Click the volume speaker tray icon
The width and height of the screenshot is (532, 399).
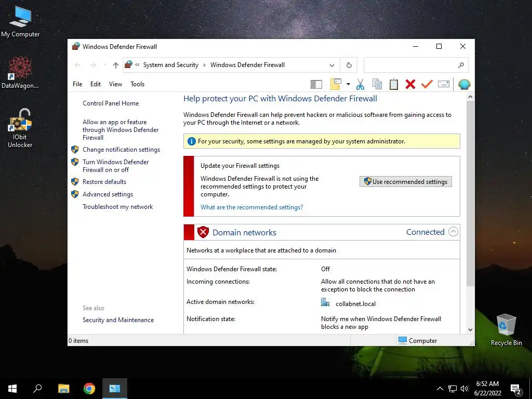click(464, 389)
